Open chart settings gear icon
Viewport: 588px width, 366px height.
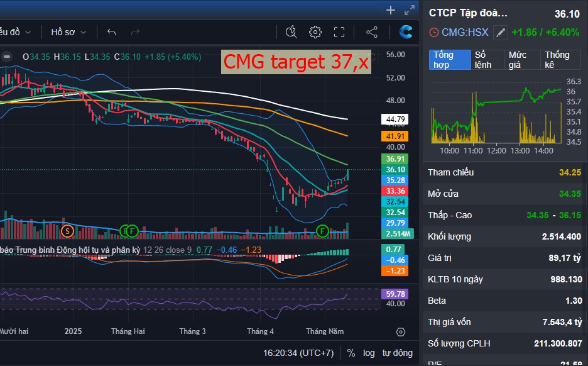pos(315,32)
